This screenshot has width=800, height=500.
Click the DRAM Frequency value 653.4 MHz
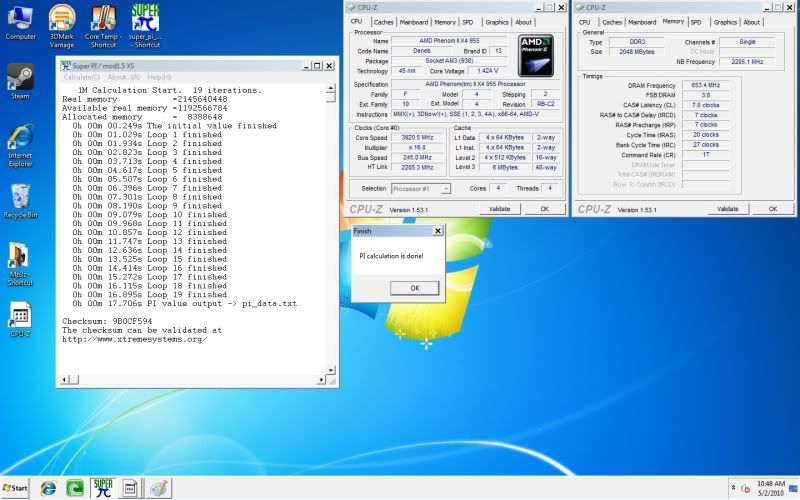[705, 85]
